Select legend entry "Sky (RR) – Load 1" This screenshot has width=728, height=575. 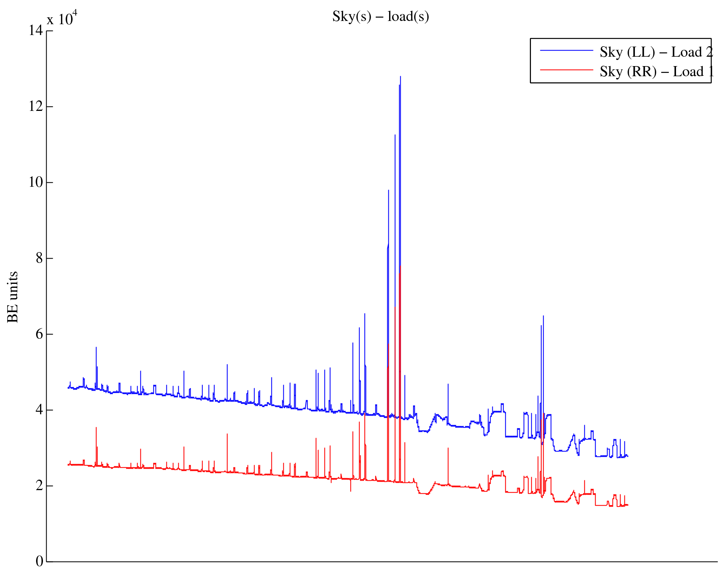click(656, 72)
